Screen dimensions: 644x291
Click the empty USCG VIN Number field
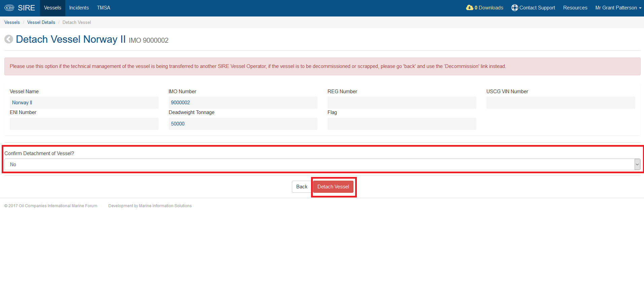pos(561,103)
